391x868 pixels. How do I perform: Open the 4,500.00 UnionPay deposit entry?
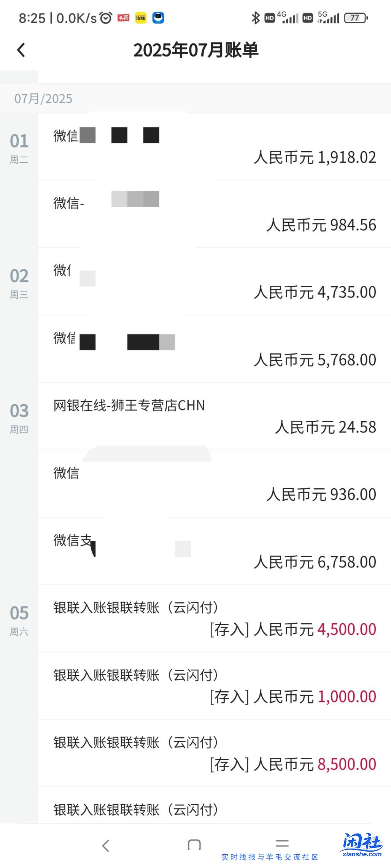(214, 619)
